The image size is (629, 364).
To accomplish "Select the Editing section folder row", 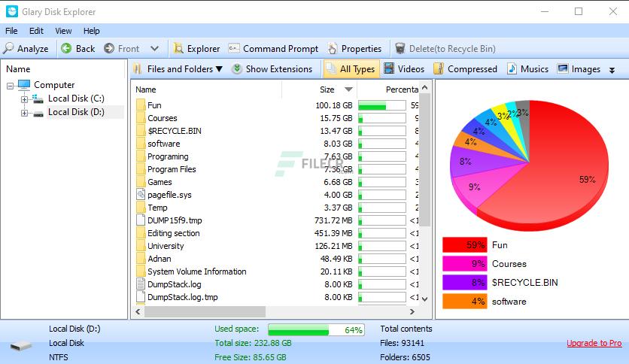I will click(277, 233).
